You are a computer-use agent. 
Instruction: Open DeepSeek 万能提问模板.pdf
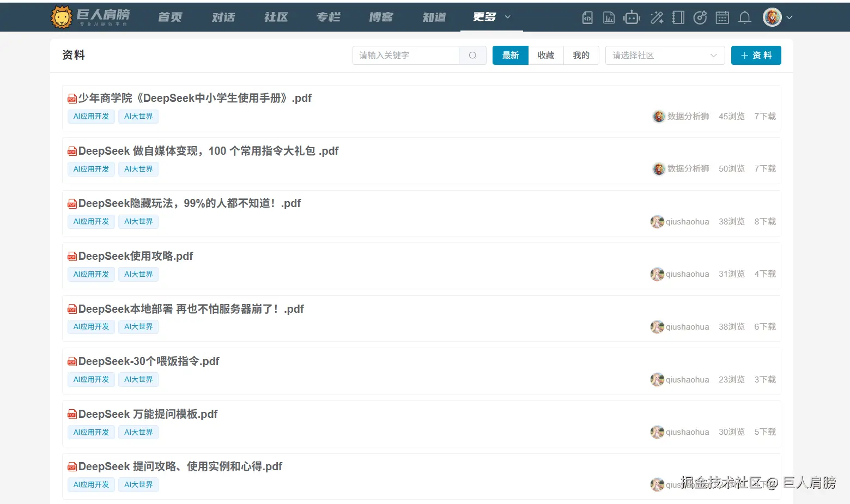(x=148, y=414)
